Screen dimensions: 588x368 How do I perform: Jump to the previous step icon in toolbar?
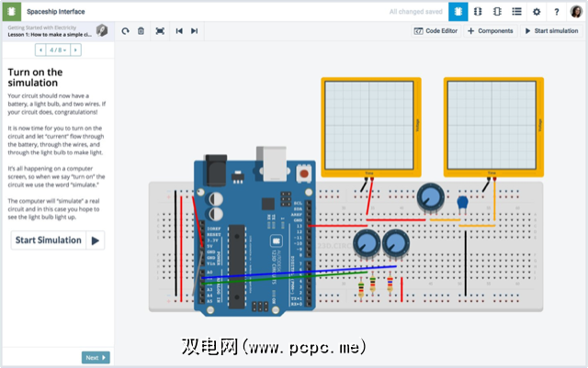pos(179,30)
